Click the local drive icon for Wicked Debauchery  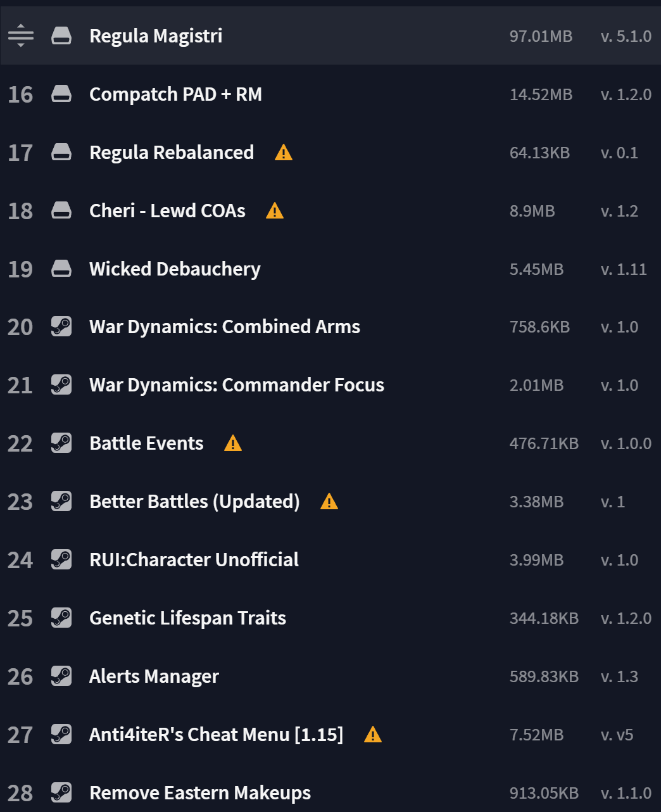coord(61,269)
